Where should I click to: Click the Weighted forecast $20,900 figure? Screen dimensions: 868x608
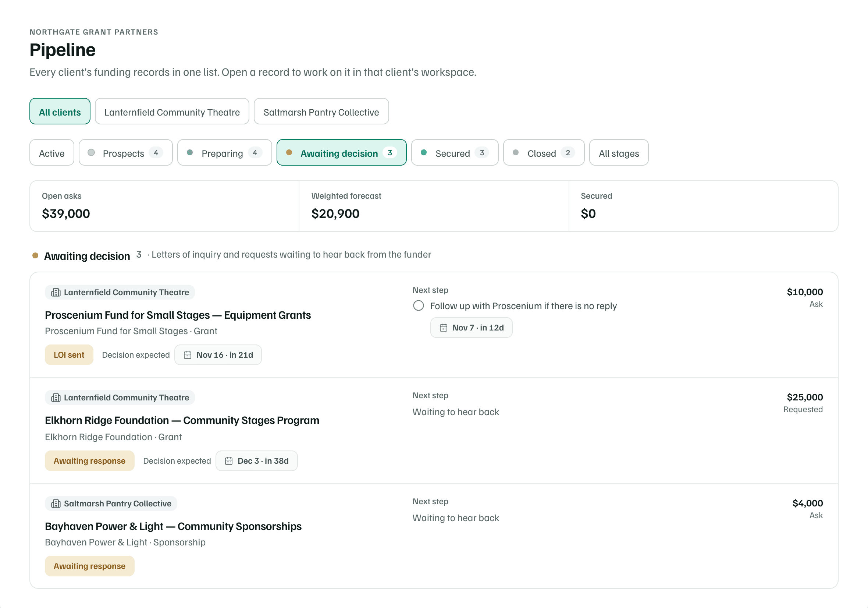pos(335,213)
